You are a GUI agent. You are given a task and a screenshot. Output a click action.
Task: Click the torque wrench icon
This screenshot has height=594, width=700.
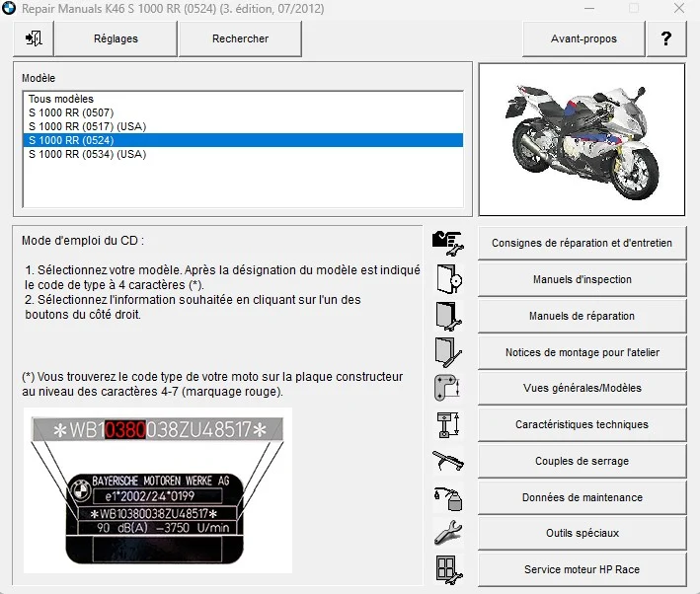point(448,461)
